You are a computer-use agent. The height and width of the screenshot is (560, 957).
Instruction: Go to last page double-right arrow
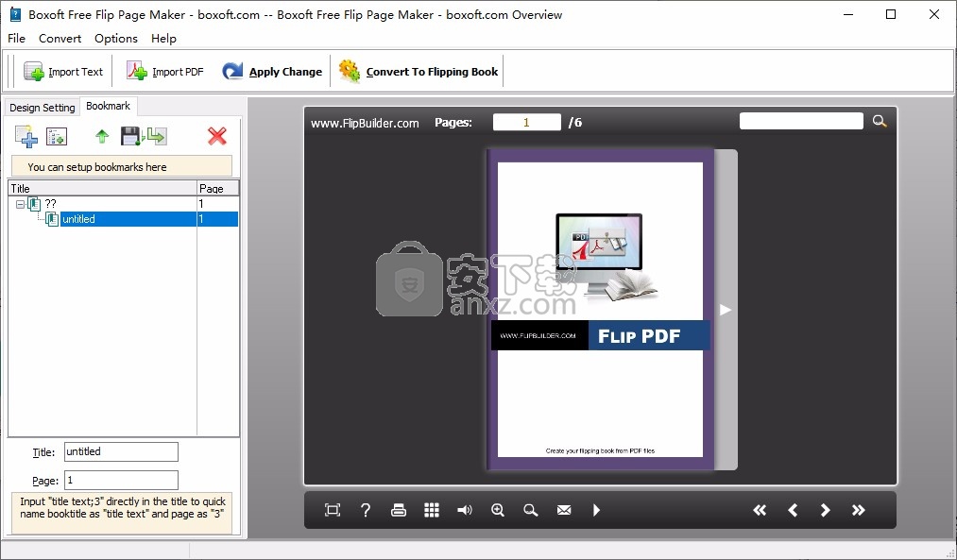[858, 510]
